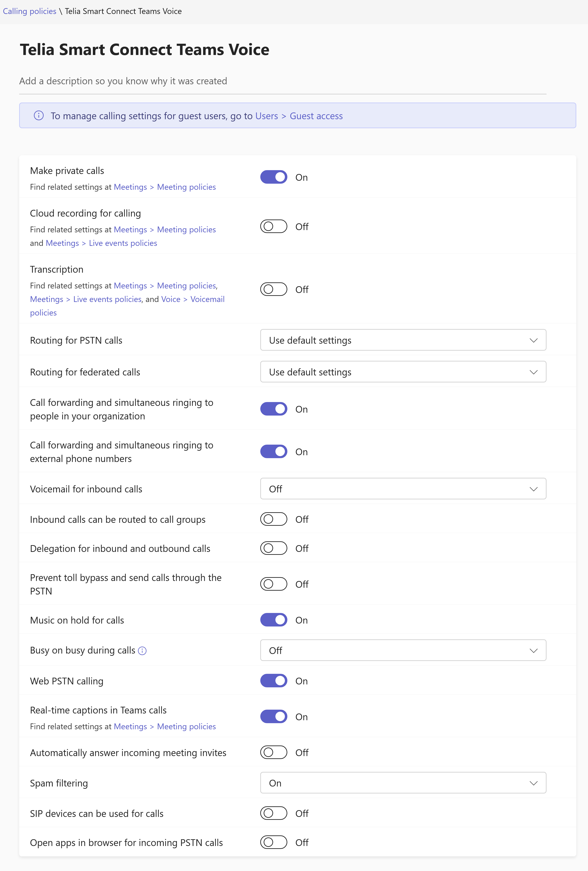
Task: Click chevron arrow of Spam filtering field
Action: (x=533, y=783)
